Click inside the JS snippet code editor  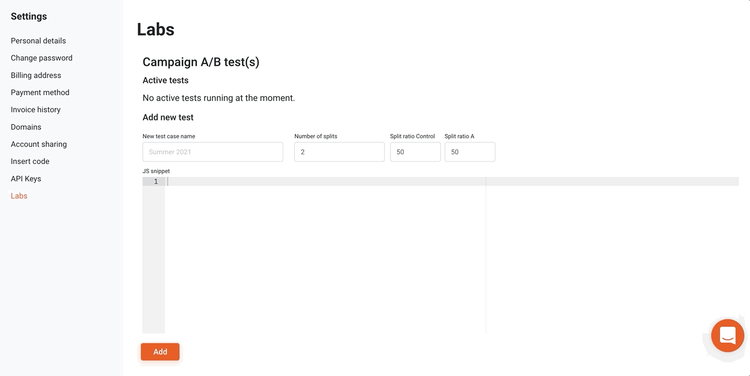click(x=440, y=254)
